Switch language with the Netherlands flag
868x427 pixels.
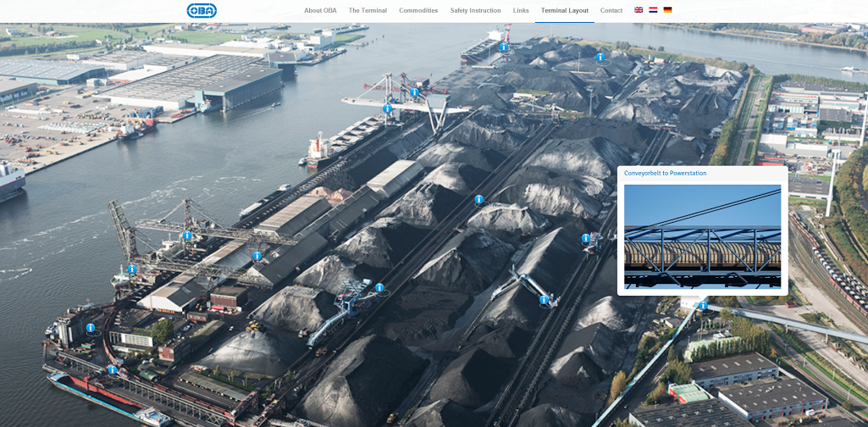click(653, 10)
